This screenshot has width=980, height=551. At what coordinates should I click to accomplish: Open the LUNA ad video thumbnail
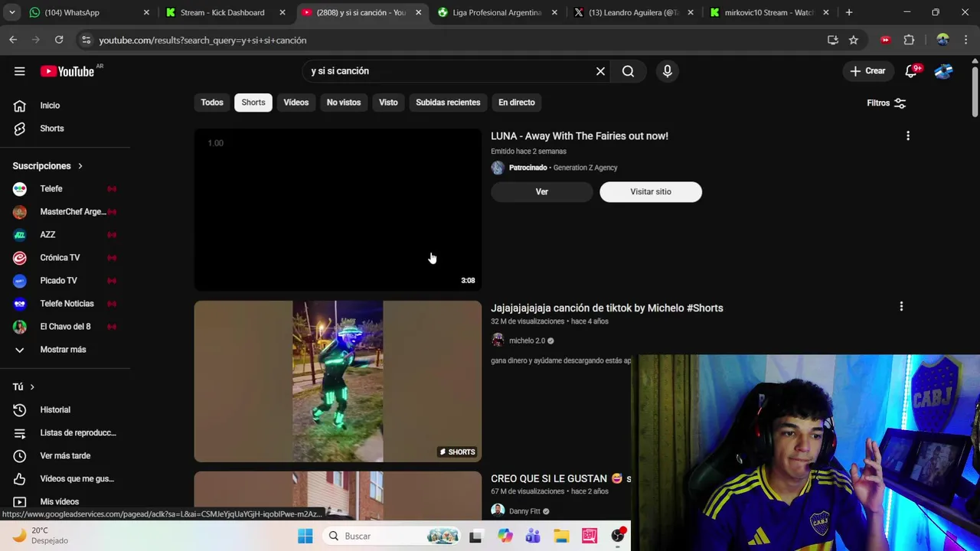click(338, 210)
